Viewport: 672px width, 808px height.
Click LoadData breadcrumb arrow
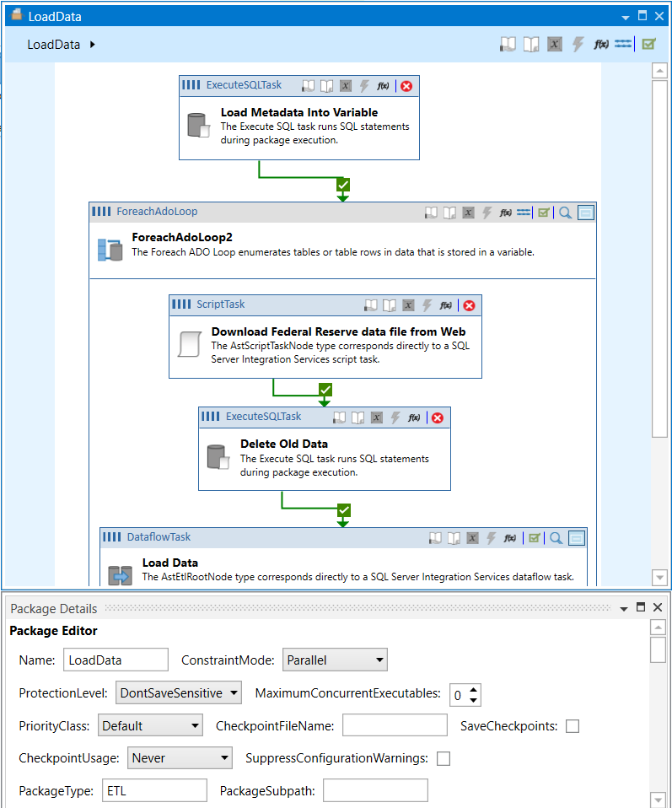[93, 45]
